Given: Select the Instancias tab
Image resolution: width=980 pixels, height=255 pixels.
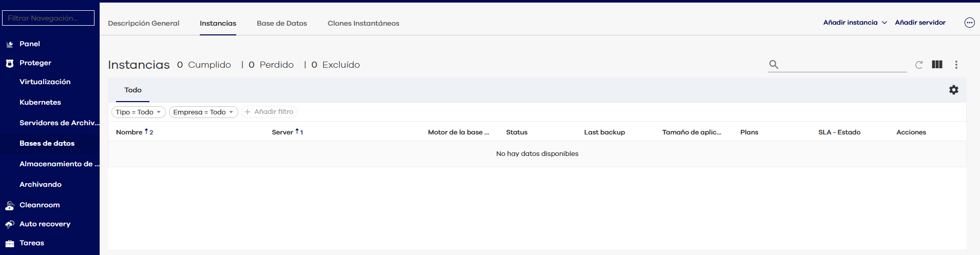Looking at the screenshot, I should click(218, 24).
